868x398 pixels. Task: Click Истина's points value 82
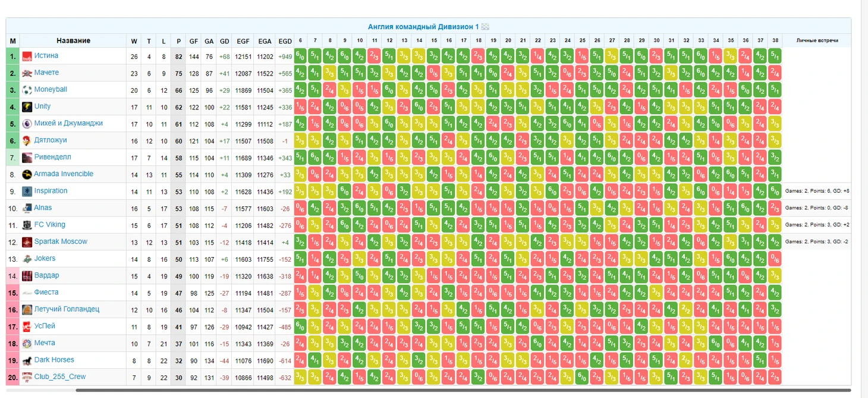[178, 57]
